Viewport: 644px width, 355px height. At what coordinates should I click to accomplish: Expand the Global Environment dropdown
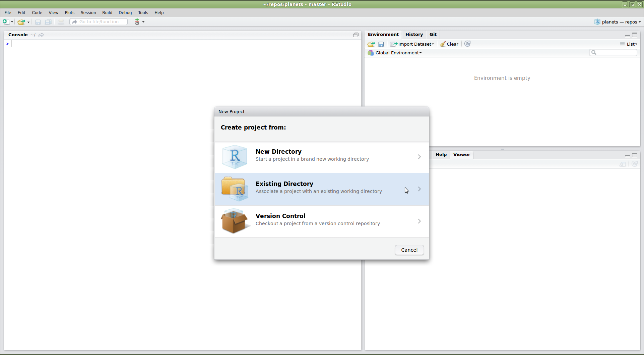[398, 53]
